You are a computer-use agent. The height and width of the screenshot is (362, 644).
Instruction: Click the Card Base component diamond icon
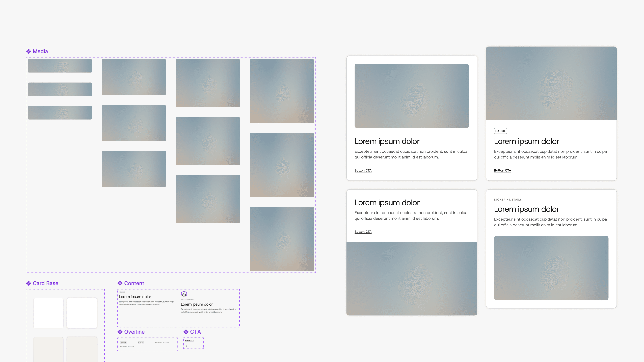pyautogui.click(x=29, y=283)
